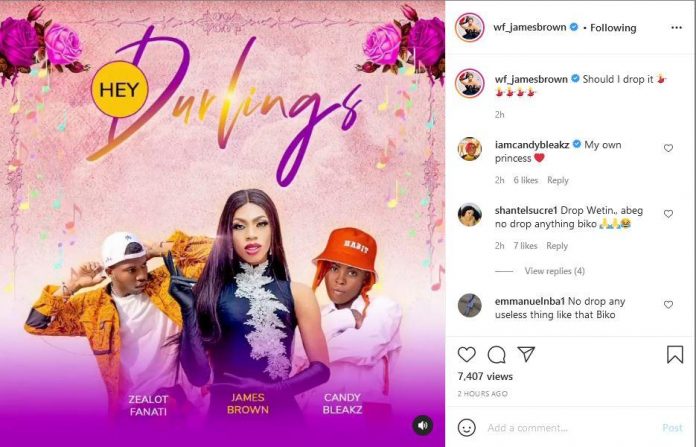Open the emoji picker smiley icon
696x447 pixels.
click(x=467, y=428)
